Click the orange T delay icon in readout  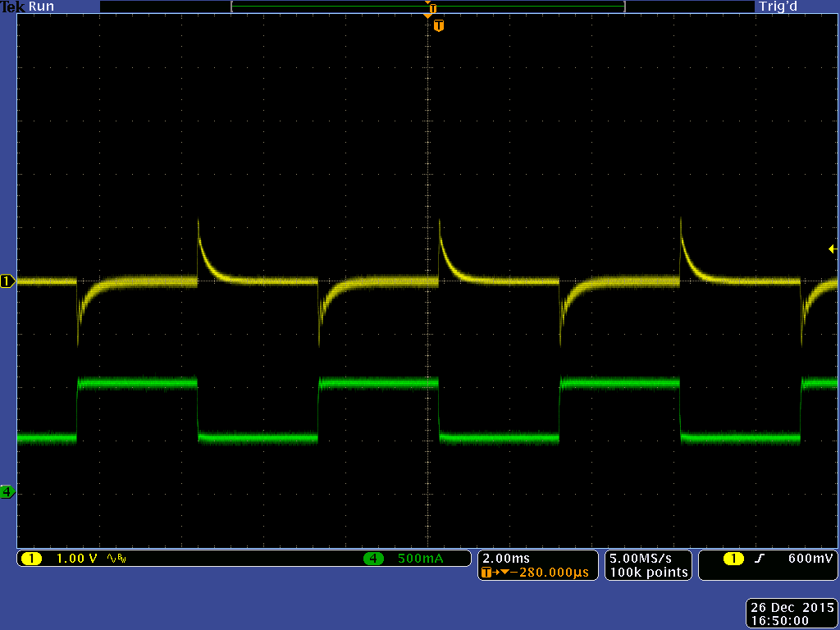tap(486, 572)
